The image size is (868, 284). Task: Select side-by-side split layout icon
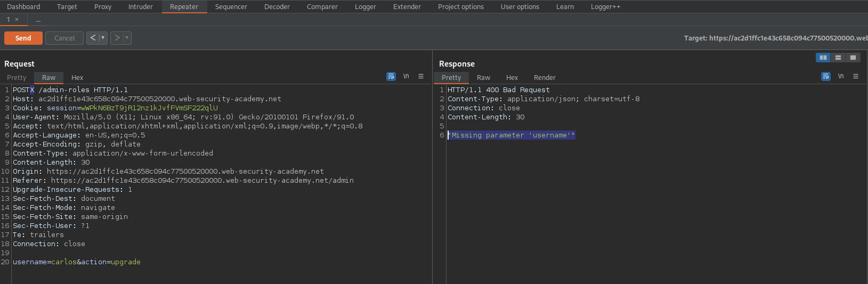click(823, 58)
